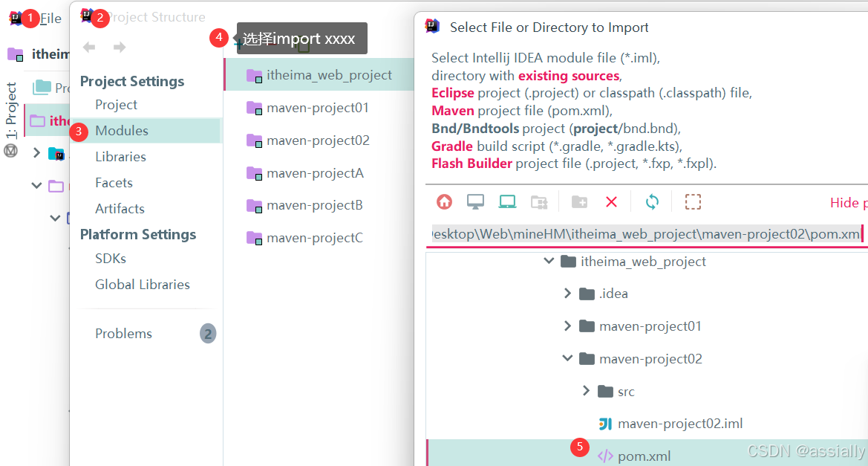Select Artifacts under Project Settings
Viewport: 868px width, 466px height.
pos(120,209)
